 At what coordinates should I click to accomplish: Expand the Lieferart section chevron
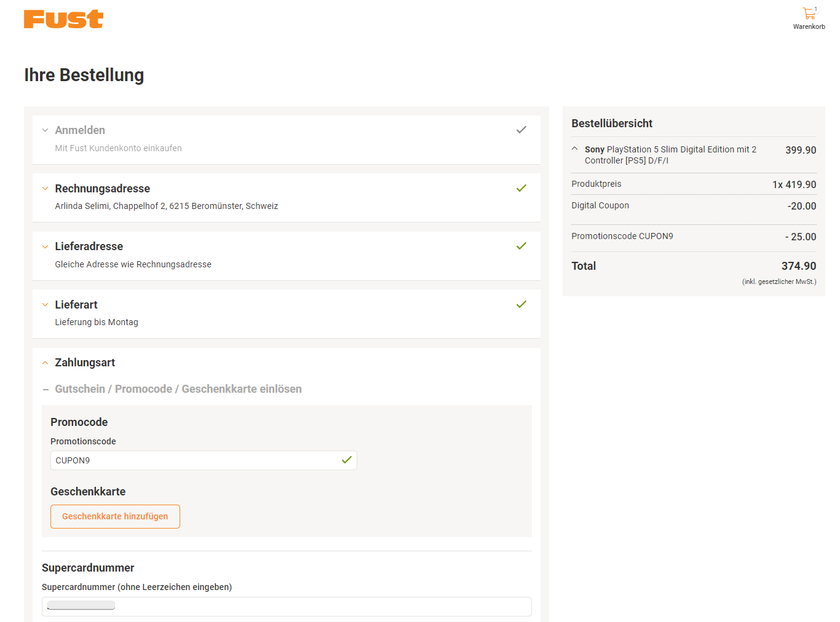[x=45, y=305]
